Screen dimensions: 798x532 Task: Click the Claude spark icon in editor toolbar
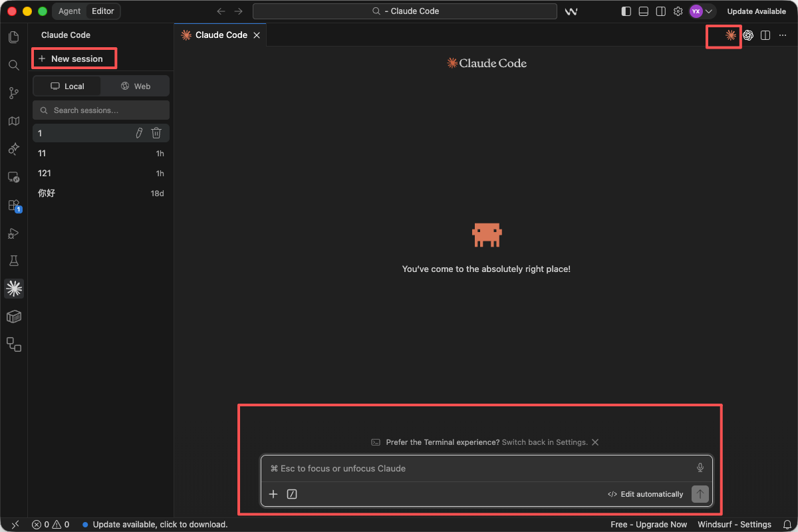[x=731, y=35]
